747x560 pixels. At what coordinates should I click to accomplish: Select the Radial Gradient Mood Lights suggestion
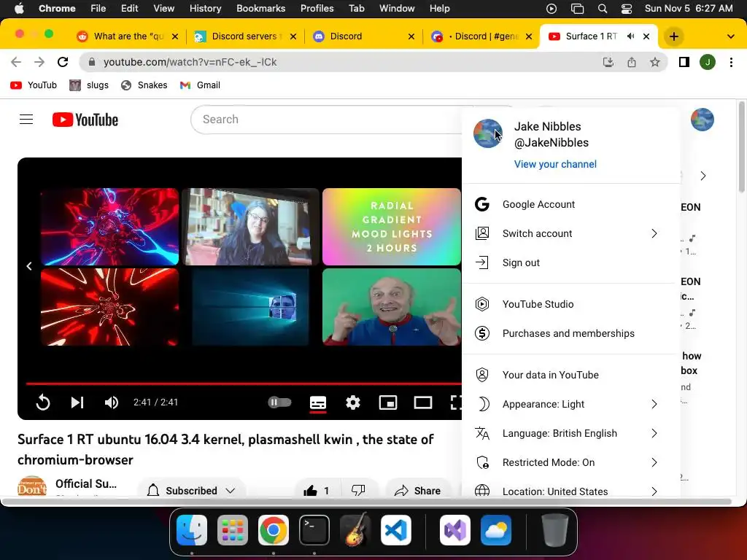(x=392, y=227)
